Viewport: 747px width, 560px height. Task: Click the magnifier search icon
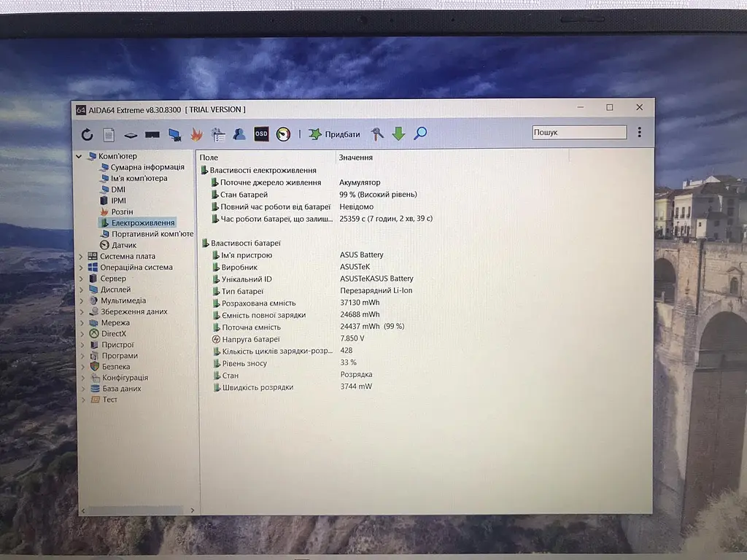pyautogui.click(x=420, y=133)
